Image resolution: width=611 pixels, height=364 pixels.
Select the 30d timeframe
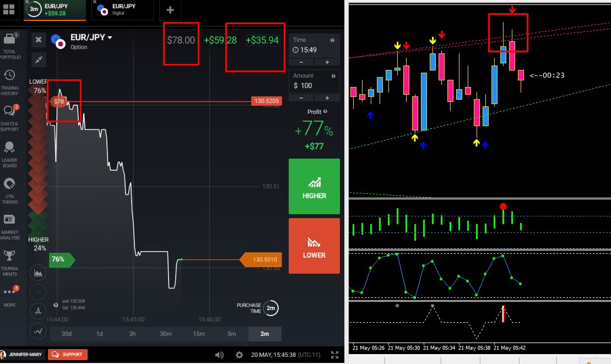67,334
